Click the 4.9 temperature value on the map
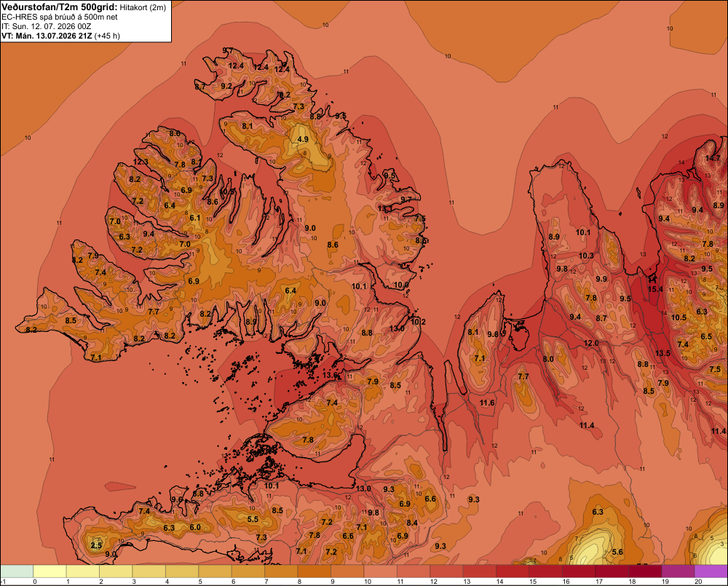This screenshot has width=728, height=586. tap(303, 139)
